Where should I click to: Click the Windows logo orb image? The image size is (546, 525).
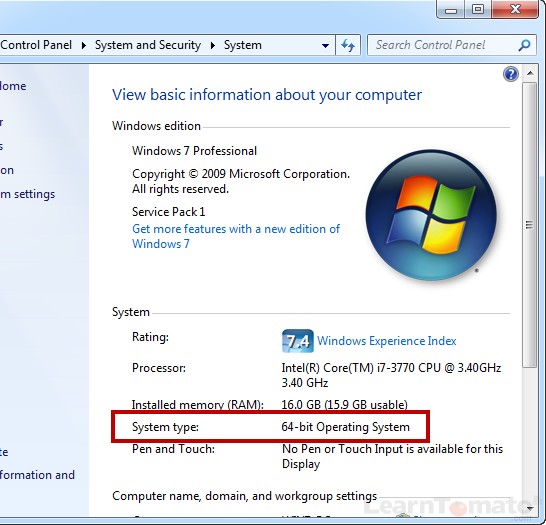pyautogui.click(x=431, y=215)
